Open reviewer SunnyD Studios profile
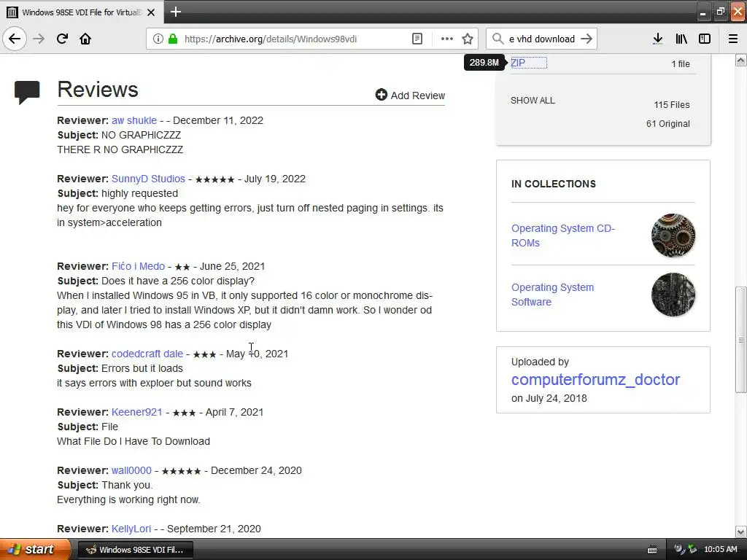This screenshot has height=560, width=747. coord(148,179)
